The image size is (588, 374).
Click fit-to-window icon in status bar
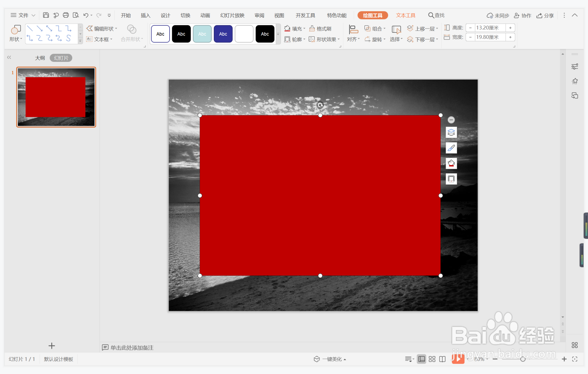point(575,359)
